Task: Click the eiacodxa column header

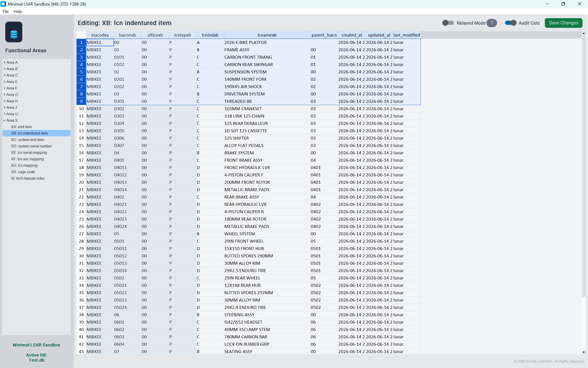Action: (100, 35)
